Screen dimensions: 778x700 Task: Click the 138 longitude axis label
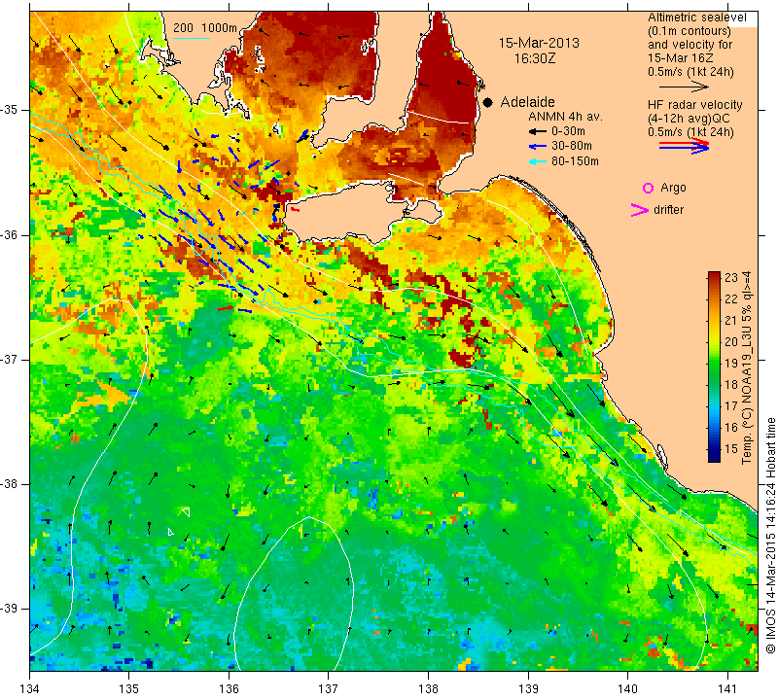pyautogui.click(x=428, y=689)
